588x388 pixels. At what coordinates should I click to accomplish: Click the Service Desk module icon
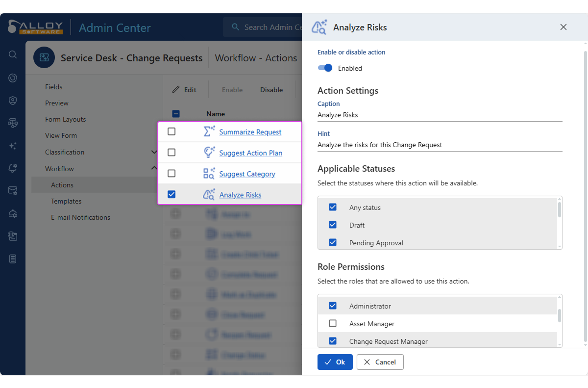[x=44, y=58]
